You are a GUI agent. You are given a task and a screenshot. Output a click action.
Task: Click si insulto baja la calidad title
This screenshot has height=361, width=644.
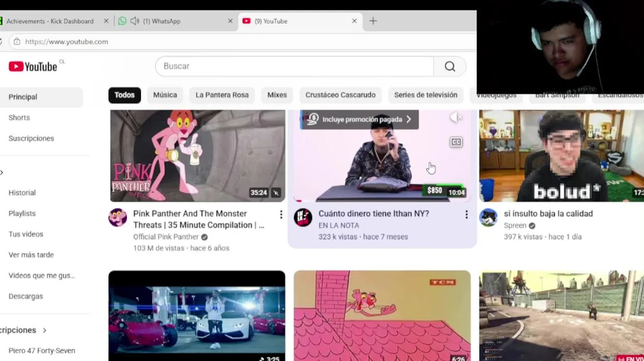pos(548,214)
